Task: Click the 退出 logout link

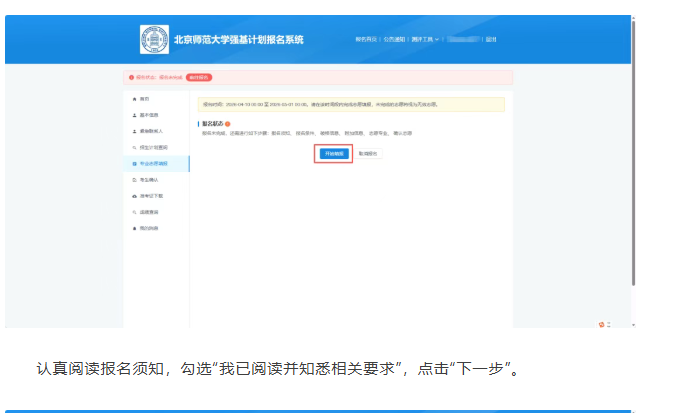Action: [491, 40]
